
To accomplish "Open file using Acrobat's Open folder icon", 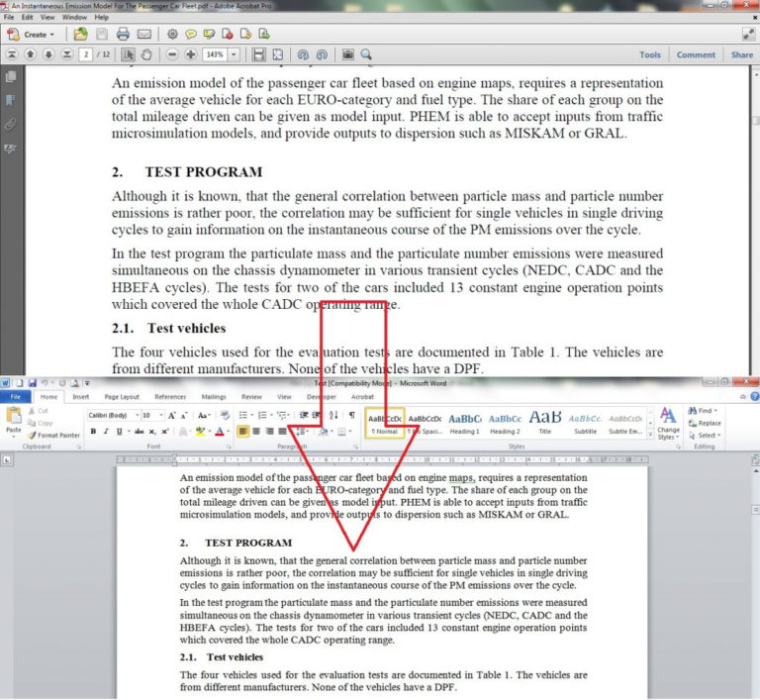I will pyautogui.click(x=80, y=34).
